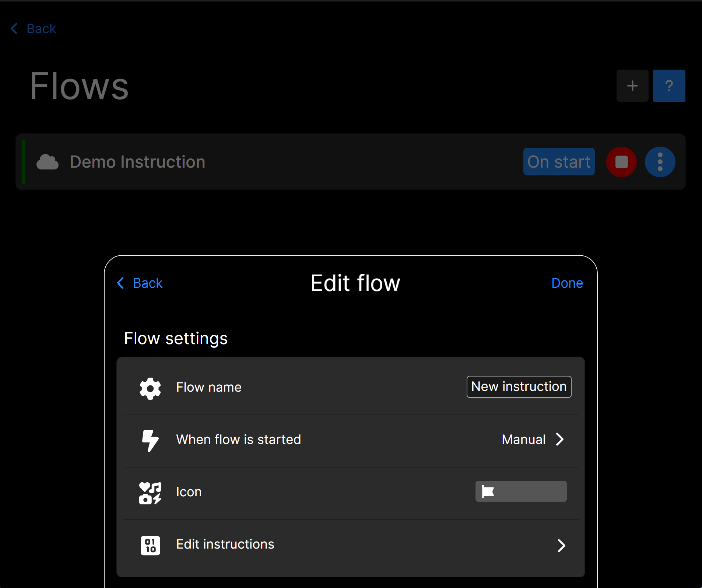This screenshot has height=588, width=702.
Task: Stop the Demo Instruction flow
Action: [x=621, y=162]
